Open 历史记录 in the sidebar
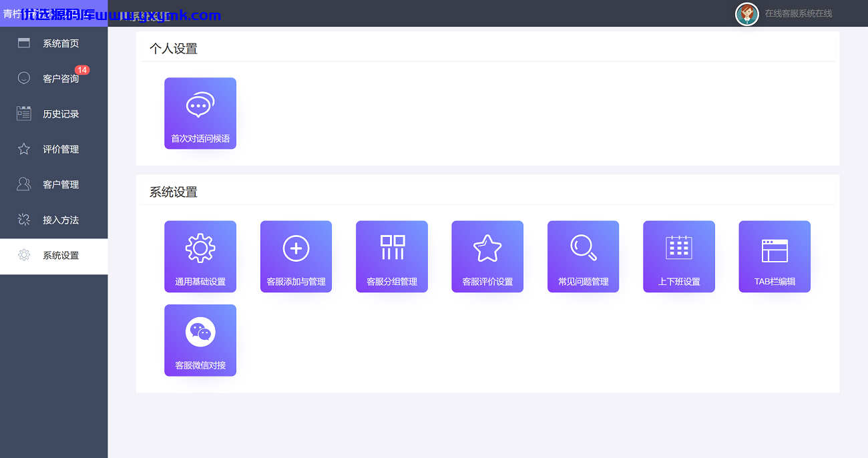 53,114
